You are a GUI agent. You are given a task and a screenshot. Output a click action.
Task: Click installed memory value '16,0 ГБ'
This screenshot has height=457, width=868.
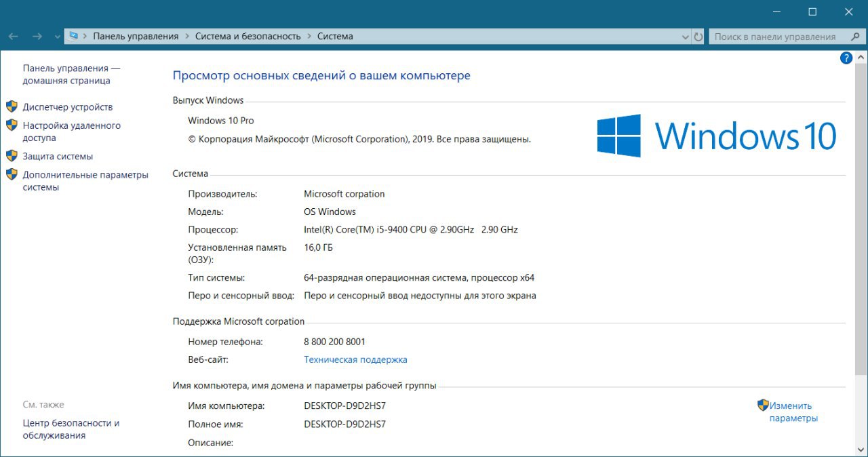[319, 247]
